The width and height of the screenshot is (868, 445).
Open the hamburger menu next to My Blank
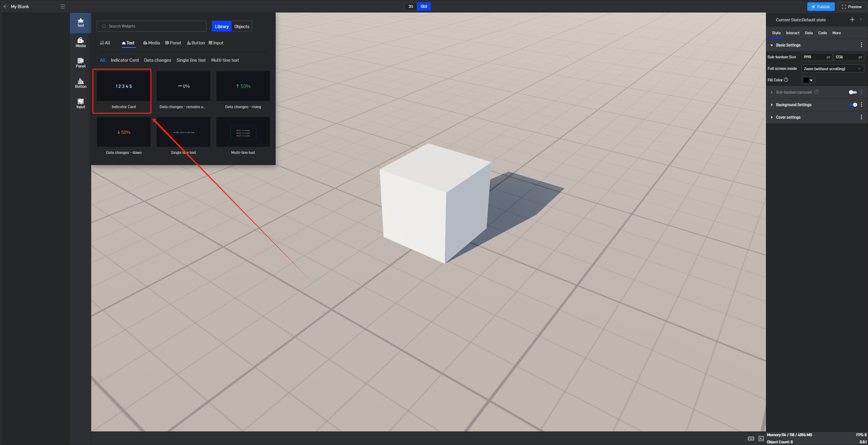tap(62, 6)
